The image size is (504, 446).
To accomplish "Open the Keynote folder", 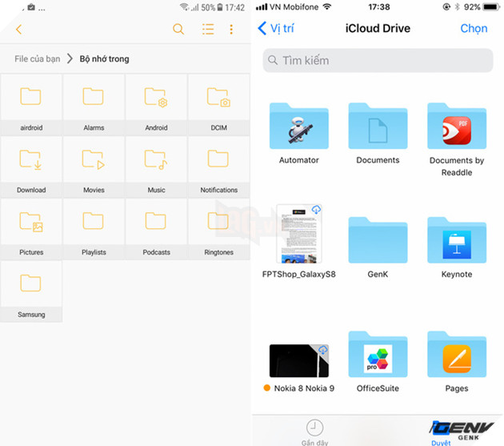I will pyautogui.click(x=457, y=240).
